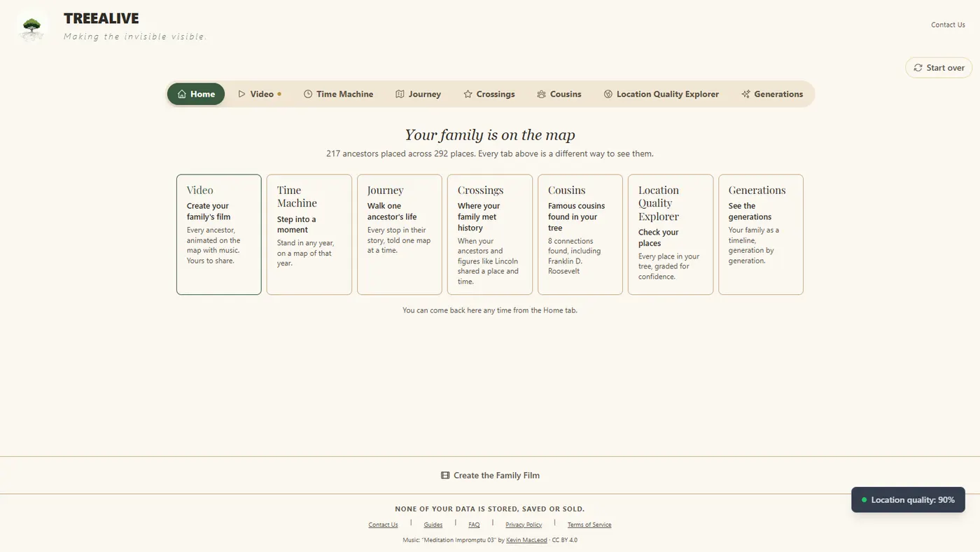Open Contact Us link in header
Viewport: 980px width, 552px height.
click(948, 25)
